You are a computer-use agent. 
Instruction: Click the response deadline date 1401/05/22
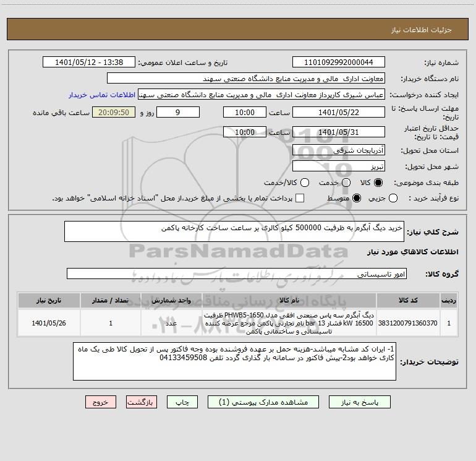339,112
